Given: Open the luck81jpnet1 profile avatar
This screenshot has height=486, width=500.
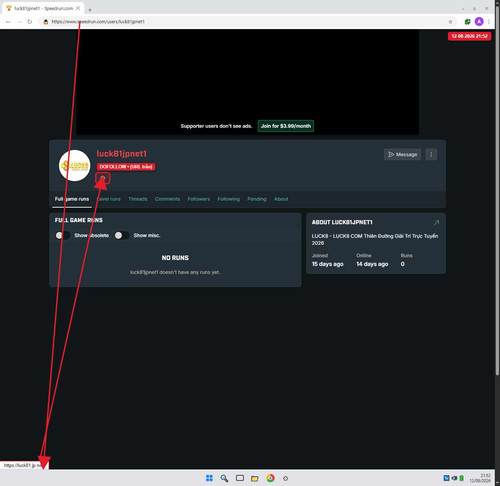Looking at the screenshot, I should pyautogui.click(x=74, y=165).
